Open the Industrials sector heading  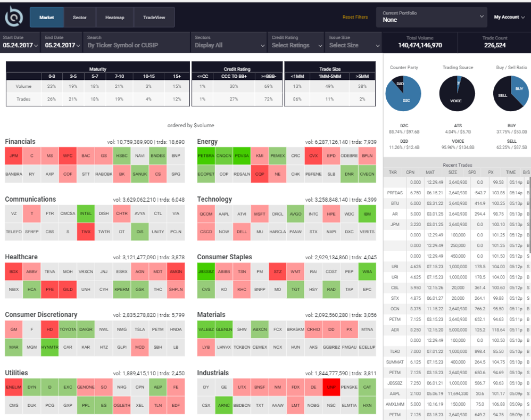click(213, 373)
